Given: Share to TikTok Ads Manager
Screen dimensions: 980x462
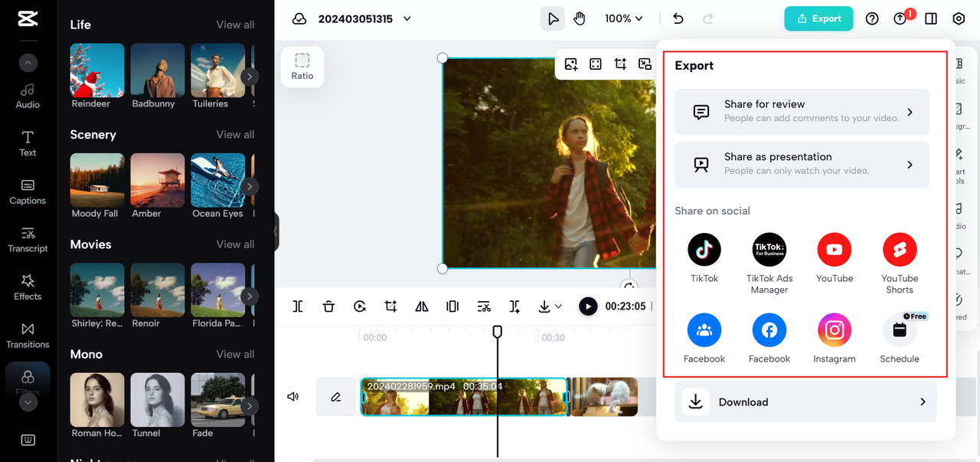Looking at the screenshot, I should (x=769, y=250).
